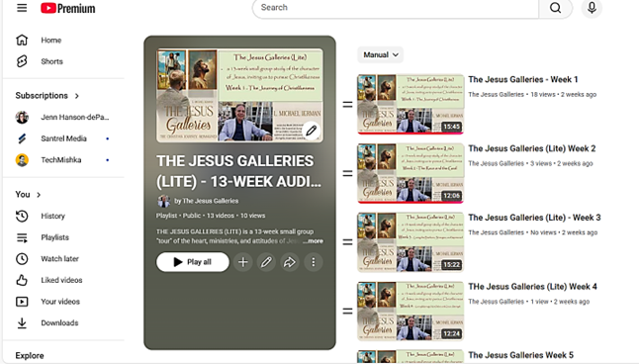
Task: Click Week 2 reorder drag handle
Action: pyautogui.click(x=347, y=174)
